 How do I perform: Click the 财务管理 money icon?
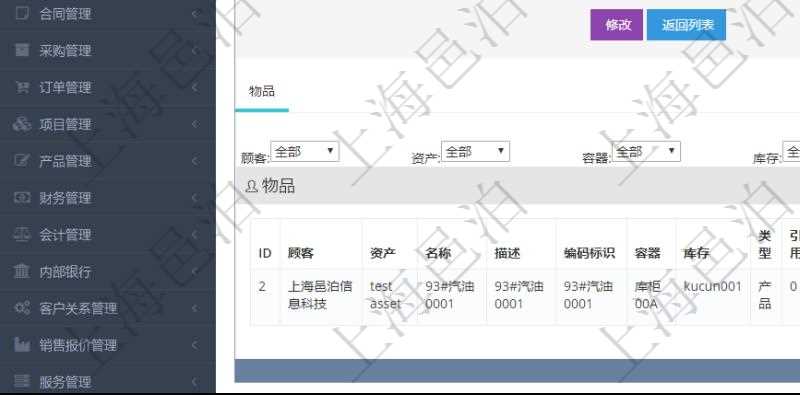pos(21,198)
